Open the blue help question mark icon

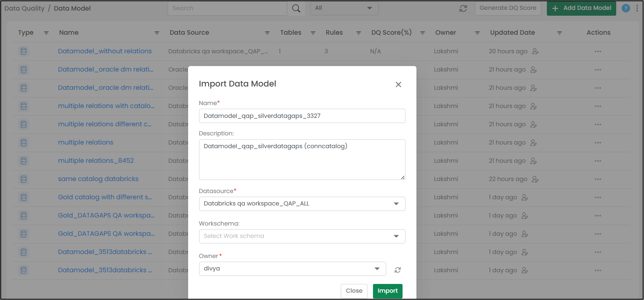click(626, 8)
